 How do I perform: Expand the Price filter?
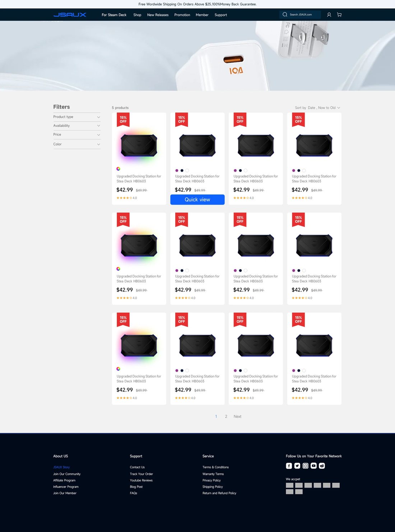tap(77, 135)
